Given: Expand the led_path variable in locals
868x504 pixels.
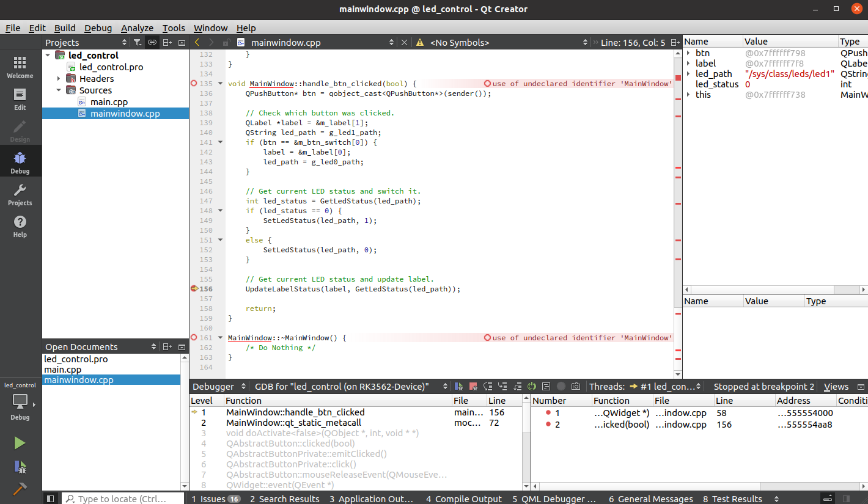Looking at the screenshot, I should 689,74.
